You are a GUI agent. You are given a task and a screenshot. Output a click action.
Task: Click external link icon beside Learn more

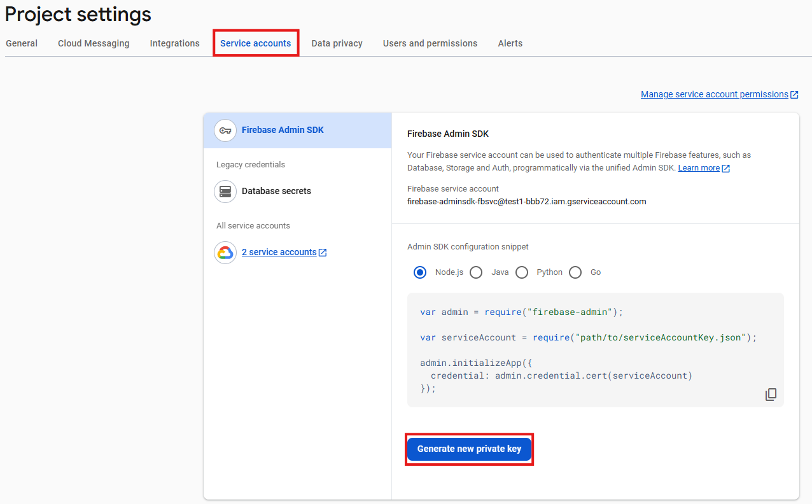726,169
